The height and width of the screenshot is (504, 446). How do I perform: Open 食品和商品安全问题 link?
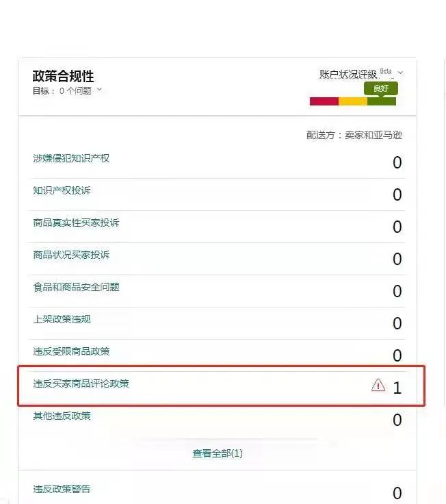click(x=76, y=287)
